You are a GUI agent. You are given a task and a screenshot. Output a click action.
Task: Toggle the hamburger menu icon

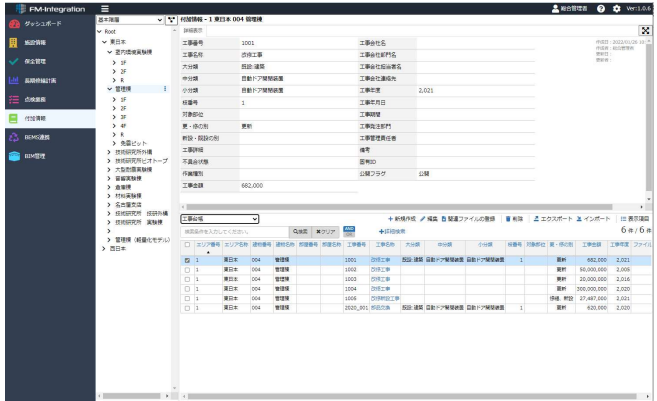tap(105, 9)
